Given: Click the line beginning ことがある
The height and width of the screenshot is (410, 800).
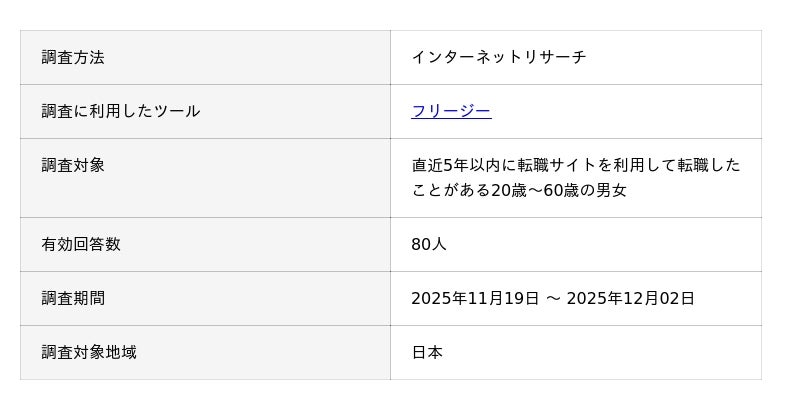Looking at the screenshot, I should [x=518, y=190].
